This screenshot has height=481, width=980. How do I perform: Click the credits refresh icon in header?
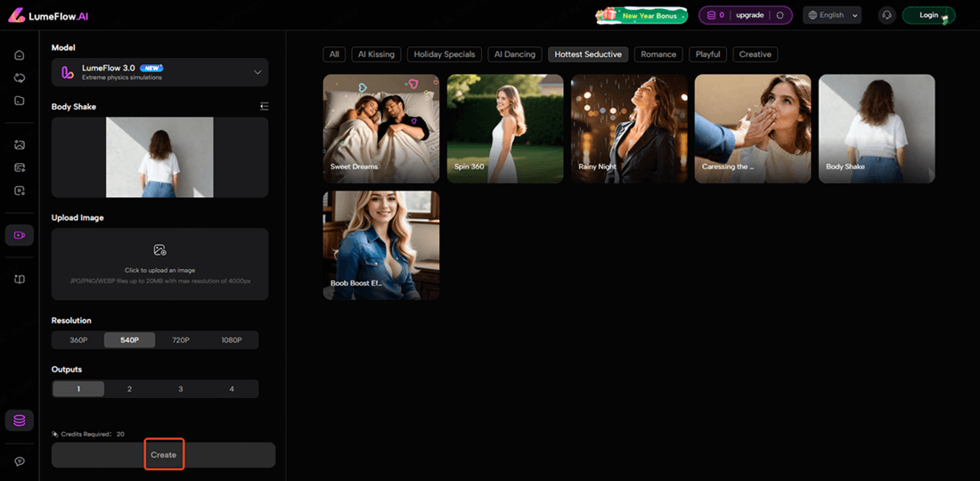pyautogui.click(x=780, y=15)
